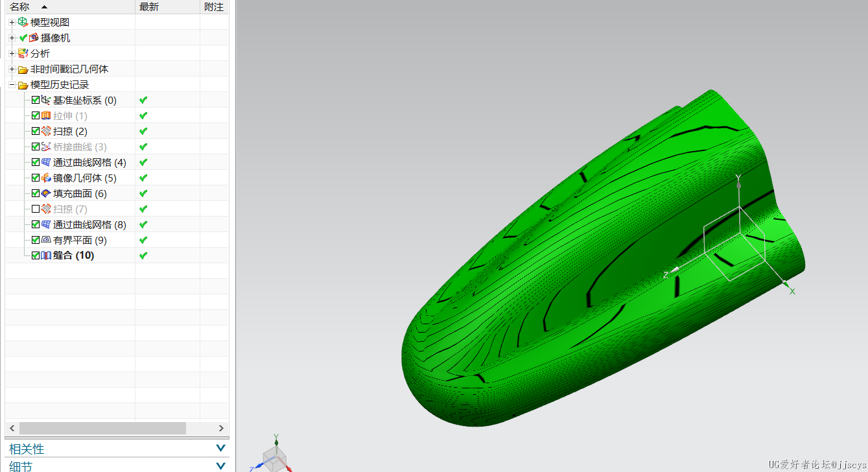Select the 有界平面 (9) feature label
Screen dimensions: 868x472
(x=80, y=240)
